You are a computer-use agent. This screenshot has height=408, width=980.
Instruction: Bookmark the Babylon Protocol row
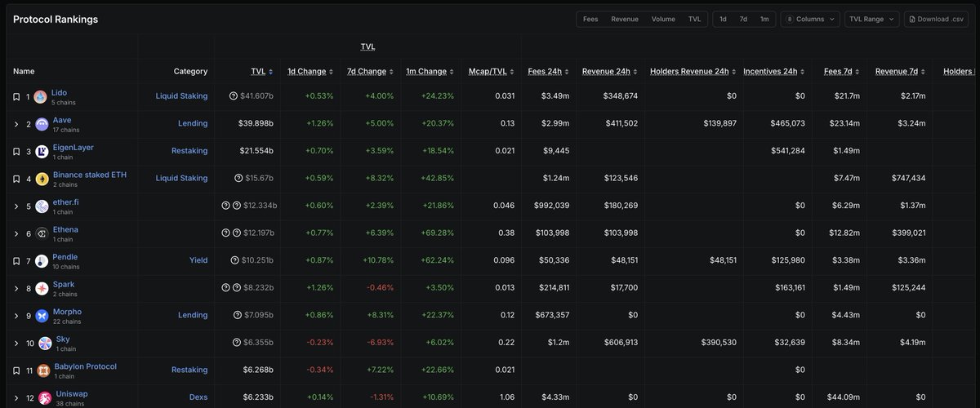(16, 370)
